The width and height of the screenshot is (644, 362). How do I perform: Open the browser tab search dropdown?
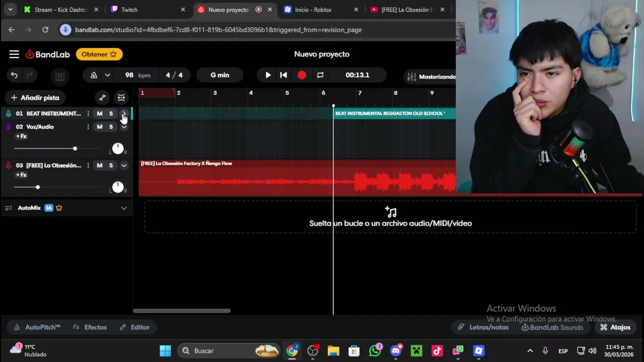pos(10,10)
